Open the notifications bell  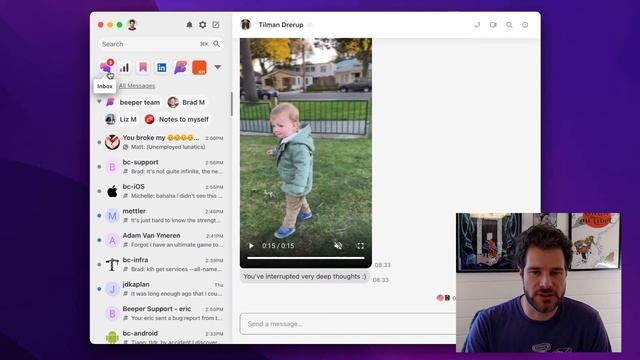[x=189, y=25]
